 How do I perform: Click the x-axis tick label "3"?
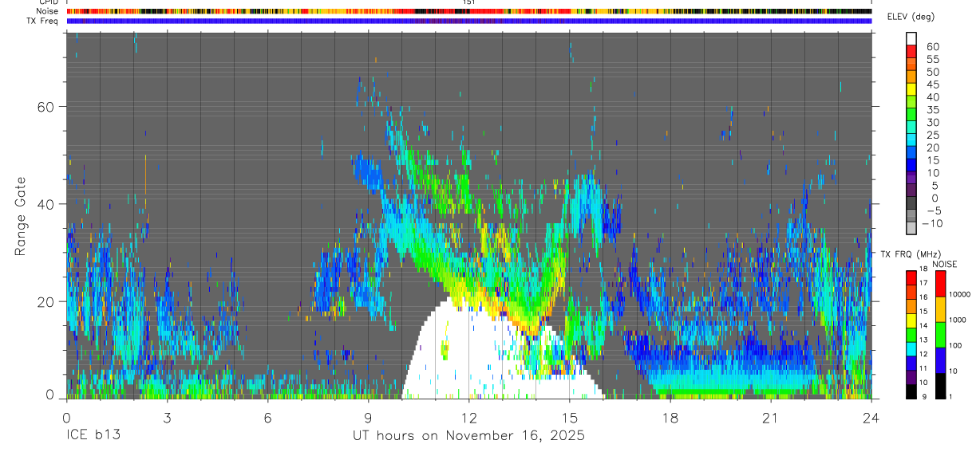pos(167,417)
